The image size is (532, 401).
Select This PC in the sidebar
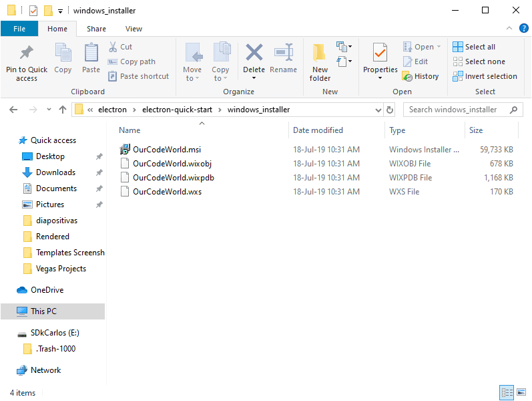pos(53,311)
